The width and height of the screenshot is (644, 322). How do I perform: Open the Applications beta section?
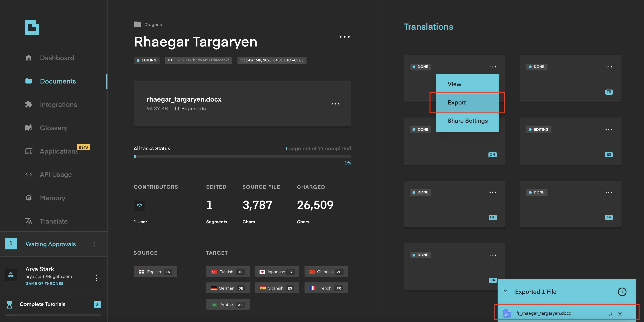pos(59,151)
